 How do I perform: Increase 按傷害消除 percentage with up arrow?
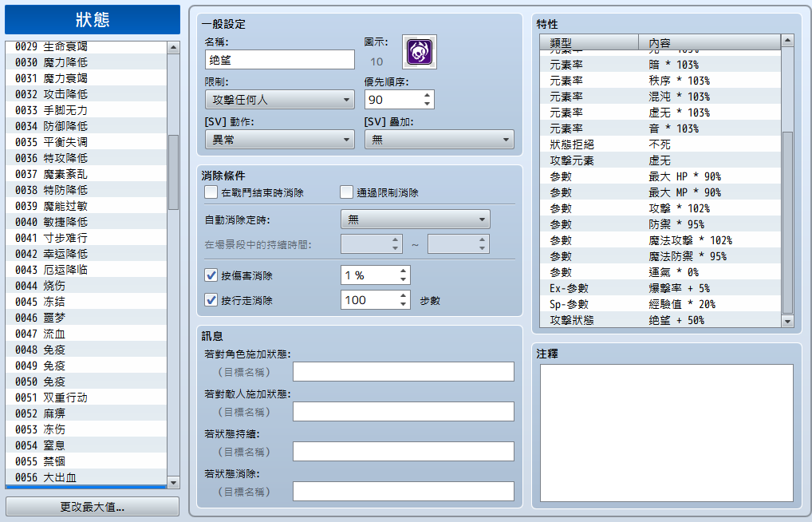point(403,271)
